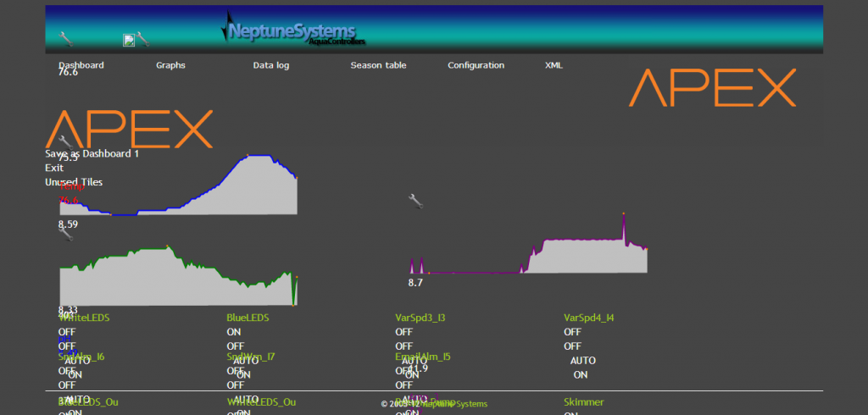Click wrench icon above the purple graph
The width and height of the screenshot is (868, 415).
click(x=415, y=202)
